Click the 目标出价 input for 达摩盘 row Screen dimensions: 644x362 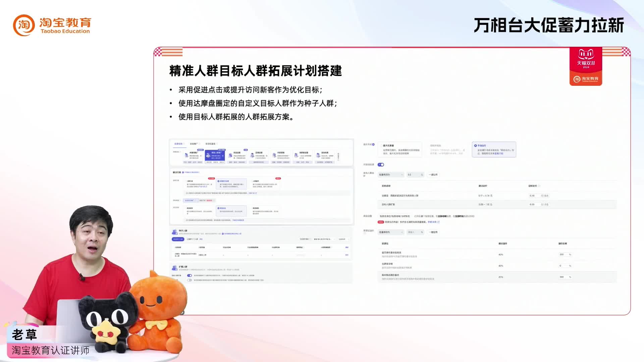tap(532, 196)
